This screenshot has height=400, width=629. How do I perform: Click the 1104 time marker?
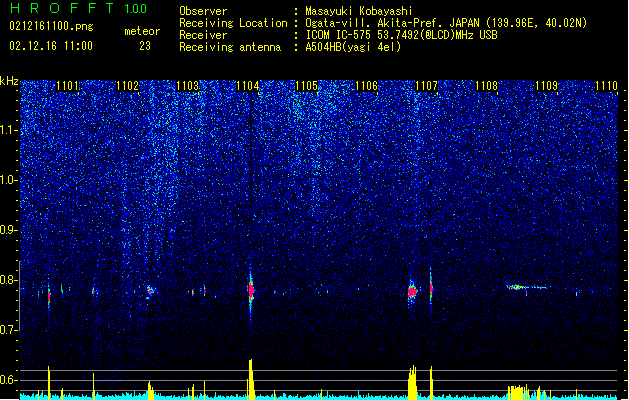(248, 86)
